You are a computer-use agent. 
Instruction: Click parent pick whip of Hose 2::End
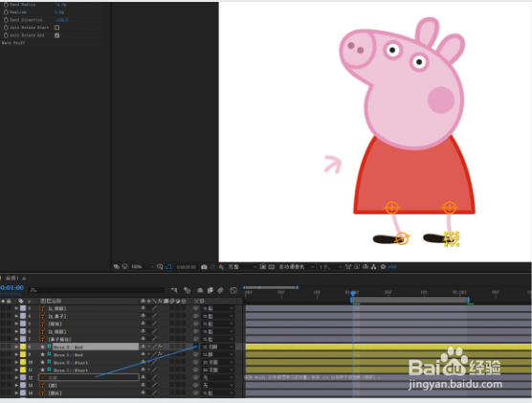click(196, 347)
